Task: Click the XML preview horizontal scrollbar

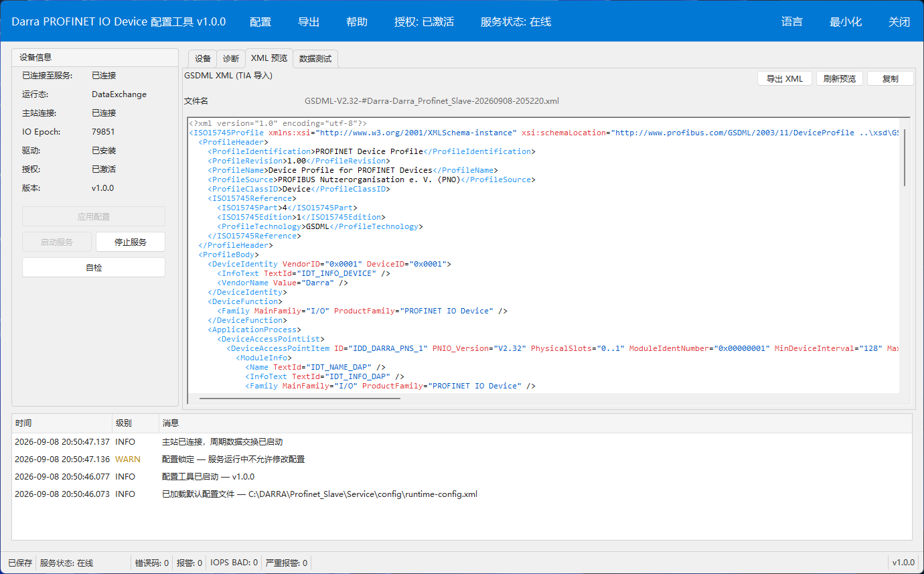Action: (x=299, y=399)
